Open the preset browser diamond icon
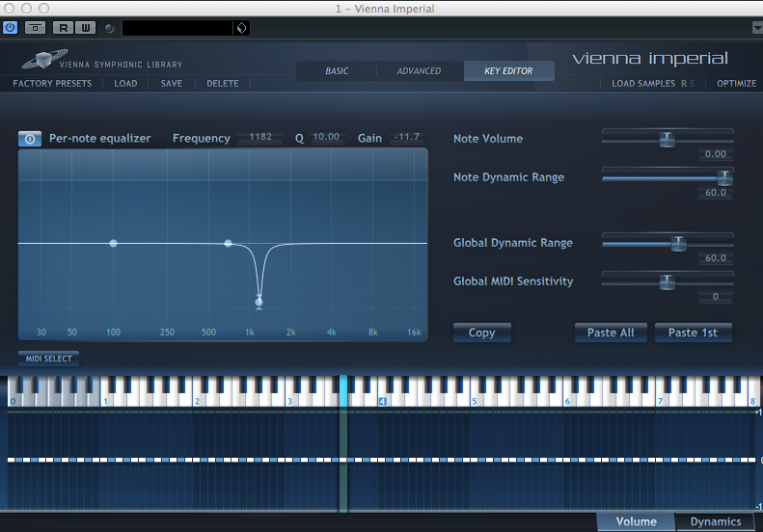Screen dimensions: 763x532 pos(241,28)
